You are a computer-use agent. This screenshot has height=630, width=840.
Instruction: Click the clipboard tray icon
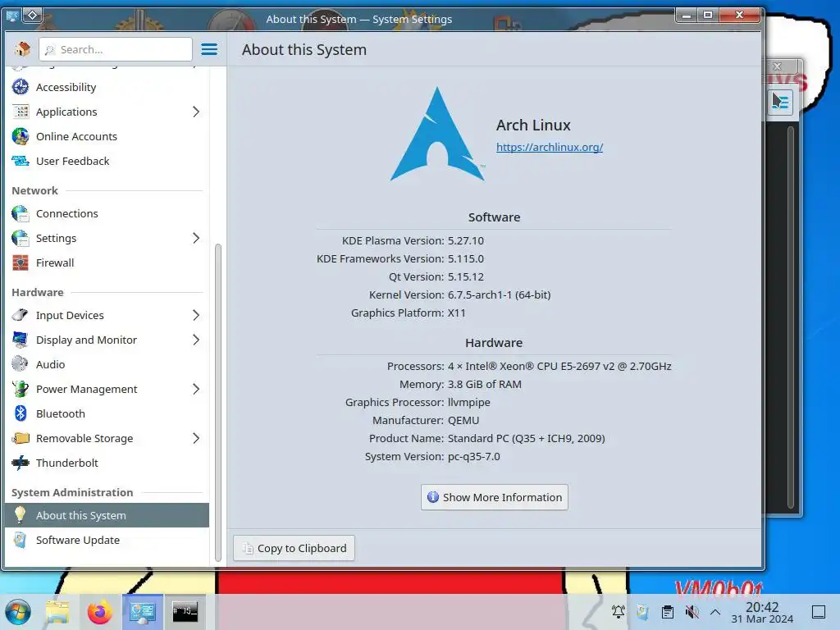[668, 612]
